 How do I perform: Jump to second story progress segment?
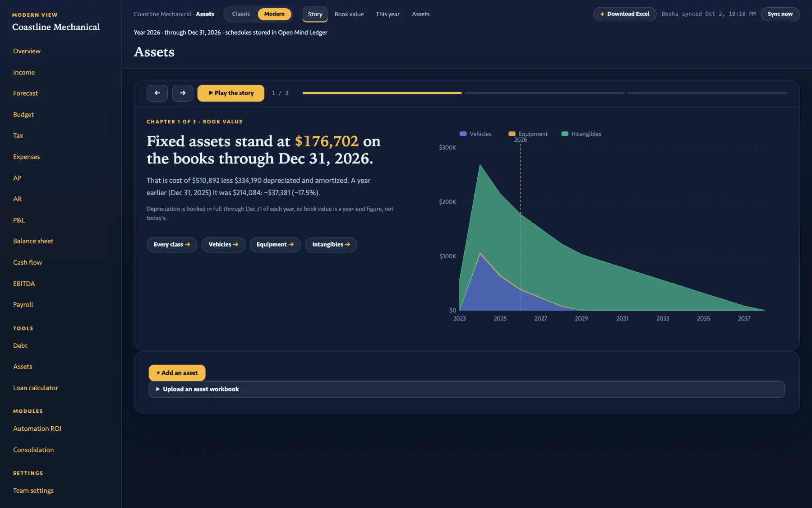tap(545, 93)
